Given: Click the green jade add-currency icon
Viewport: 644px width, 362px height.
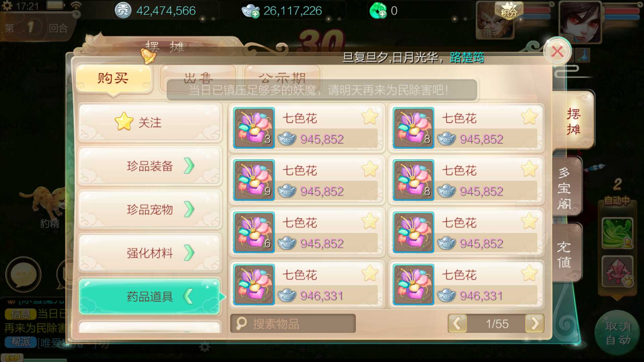Looking at the screenshot, I should click(378, 11).
